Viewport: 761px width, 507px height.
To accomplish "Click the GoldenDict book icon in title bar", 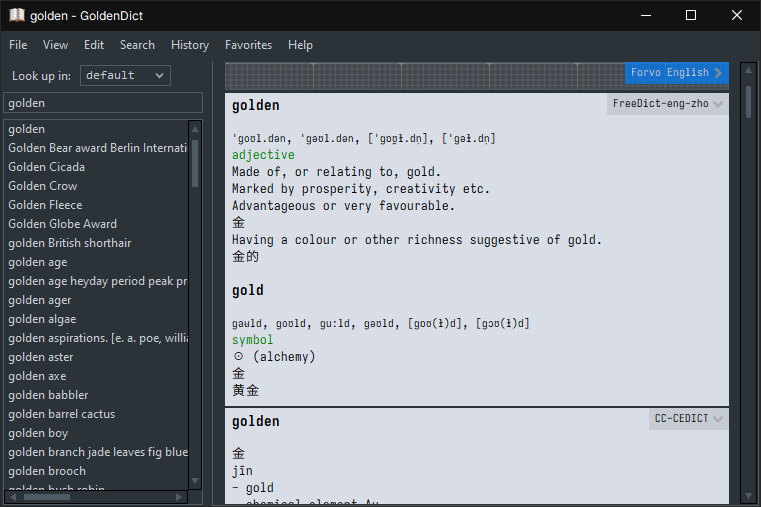I will [16, 15].
